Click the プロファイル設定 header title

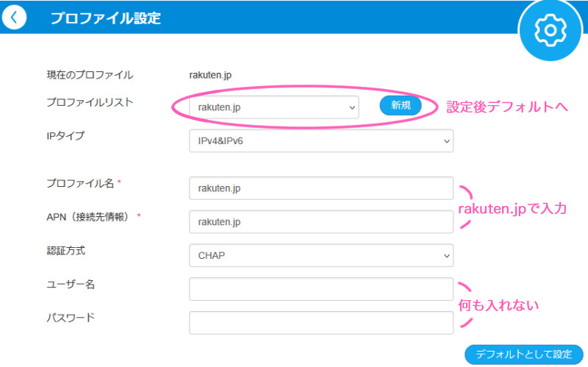click(104, 18)
